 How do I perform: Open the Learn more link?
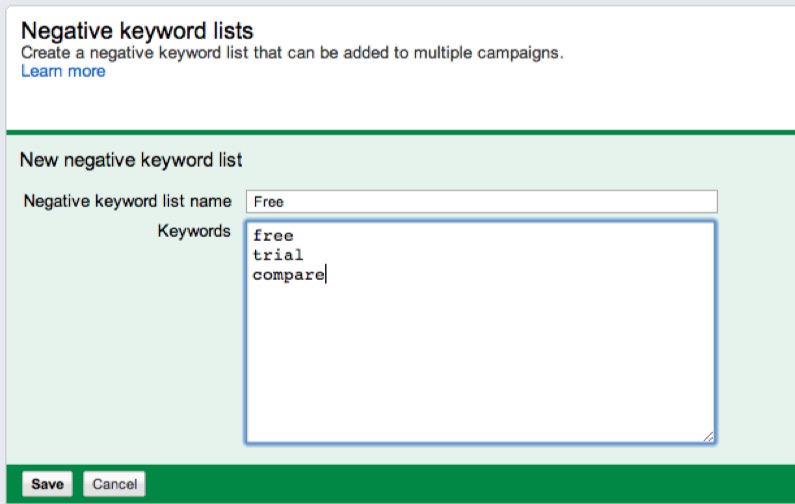(63, 71)
